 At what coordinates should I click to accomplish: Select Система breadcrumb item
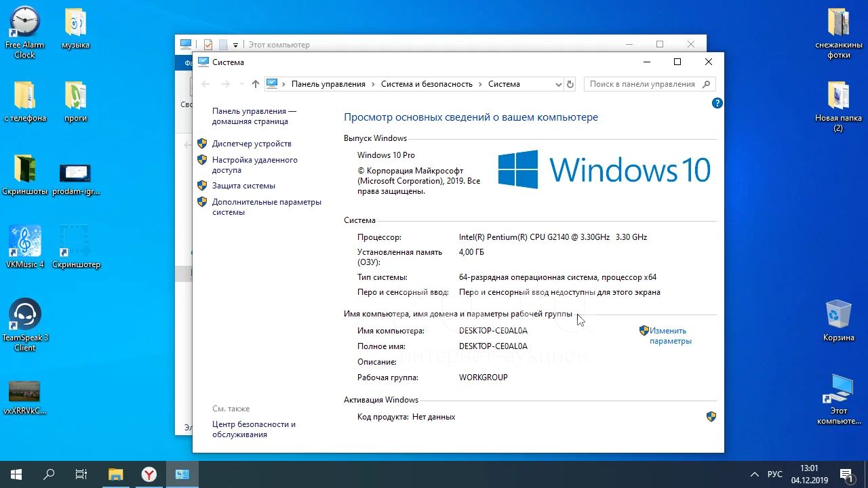point(504,84)
